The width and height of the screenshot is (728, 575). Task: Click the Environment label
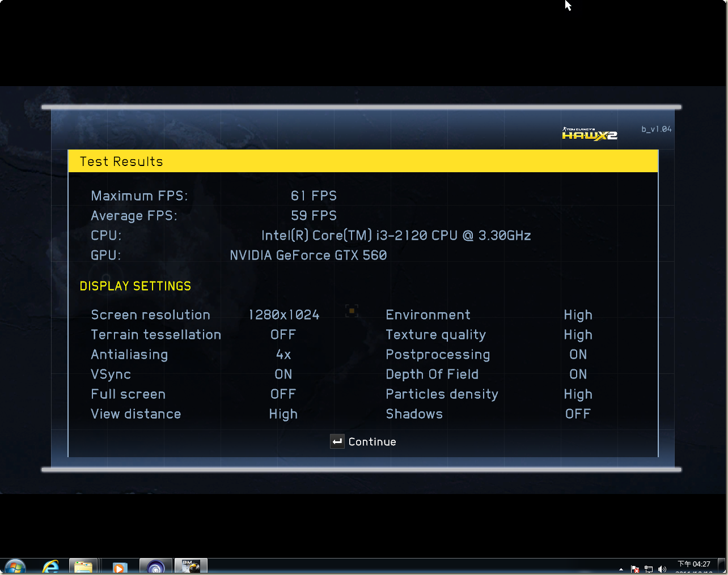click(x=429, y=315)
